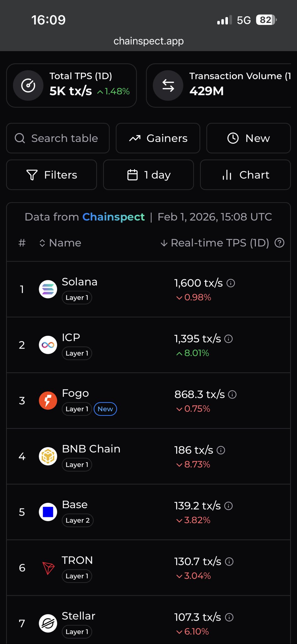Open the Filters menu
Screen dimensions: 297x644
(x=51, y=175)
